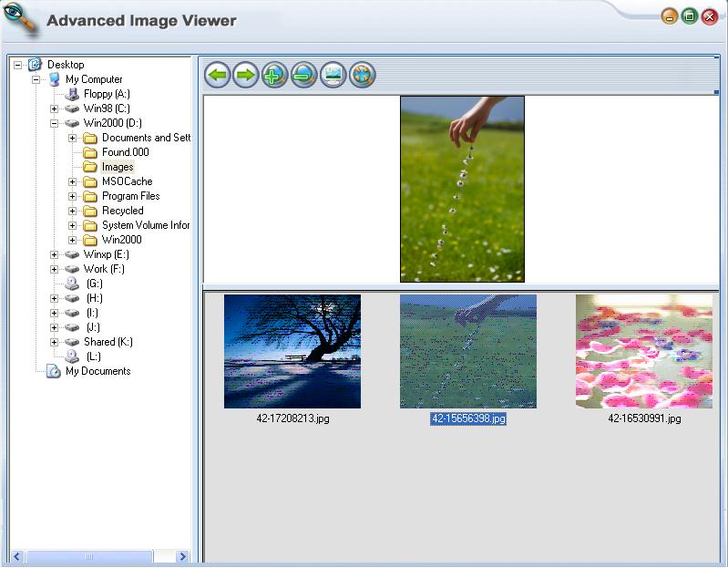
Task: Collapse the Desktop tree node
Action: pyautogui.click(x=17, y=65)
